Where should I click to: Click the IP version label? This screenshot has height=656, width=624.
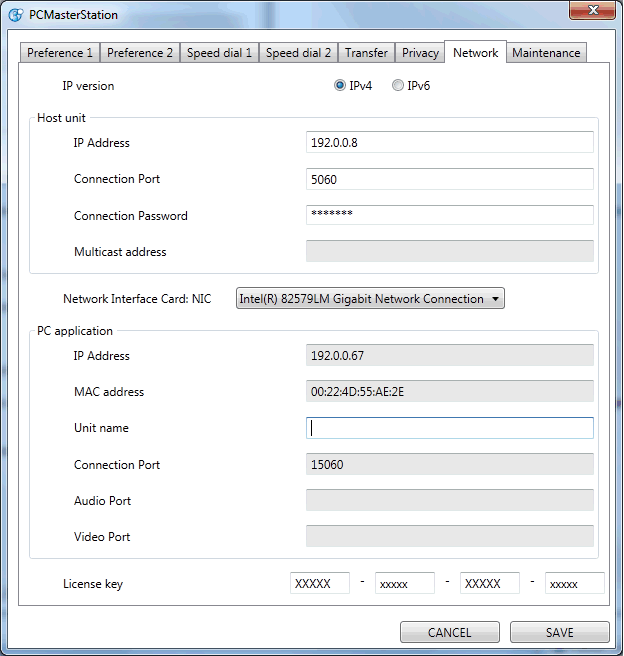point(88,86)
